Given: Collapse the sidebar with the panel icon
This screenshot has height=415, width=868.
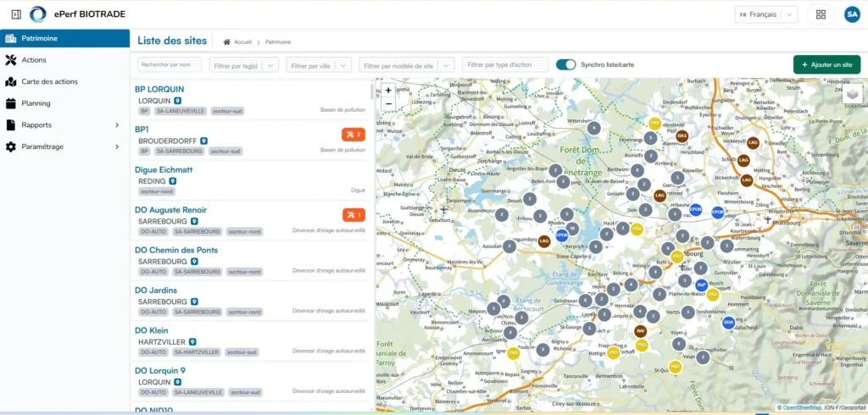Looking at the screenshot, I should click(16, 14).
